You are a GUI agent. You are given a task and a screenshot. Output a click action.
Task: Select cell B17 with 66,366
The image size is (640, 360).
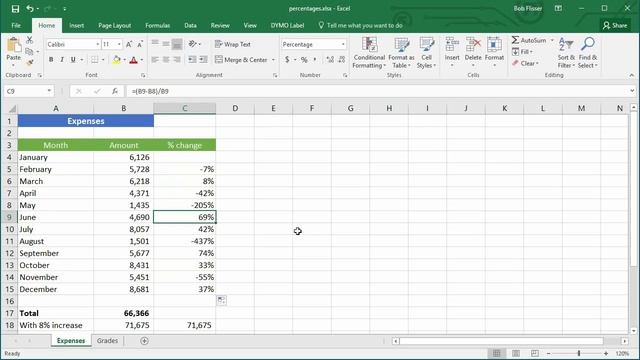(123, 313)
